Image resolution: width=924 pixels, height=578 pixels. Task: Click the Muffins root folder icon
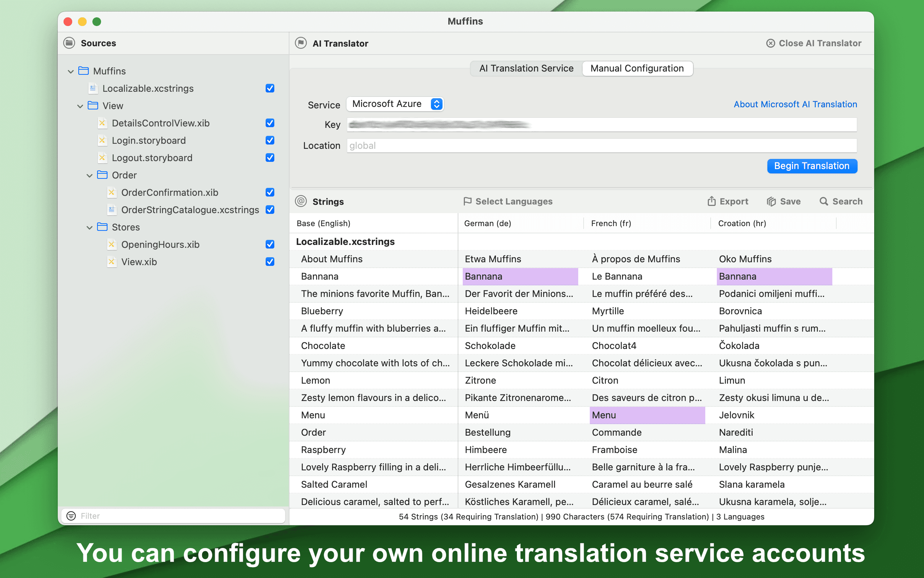tap(84, 71)
